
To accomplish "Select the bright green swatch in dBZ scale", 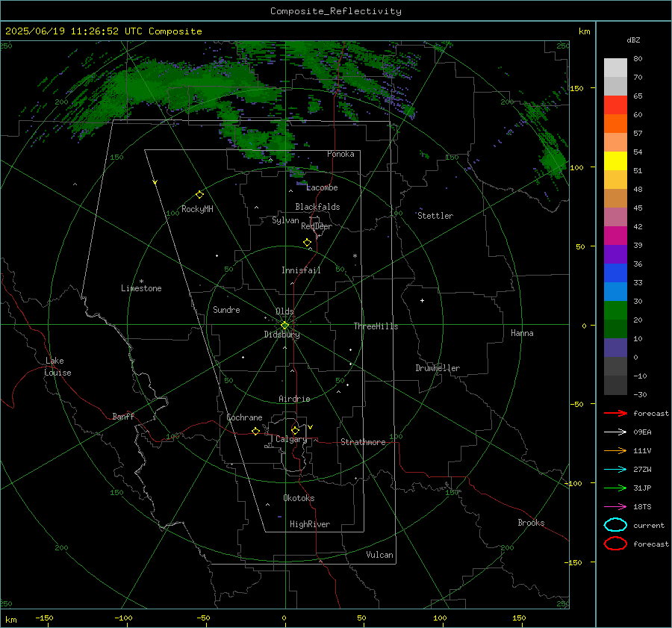I will pyautogui.click(x=615, y=311).
